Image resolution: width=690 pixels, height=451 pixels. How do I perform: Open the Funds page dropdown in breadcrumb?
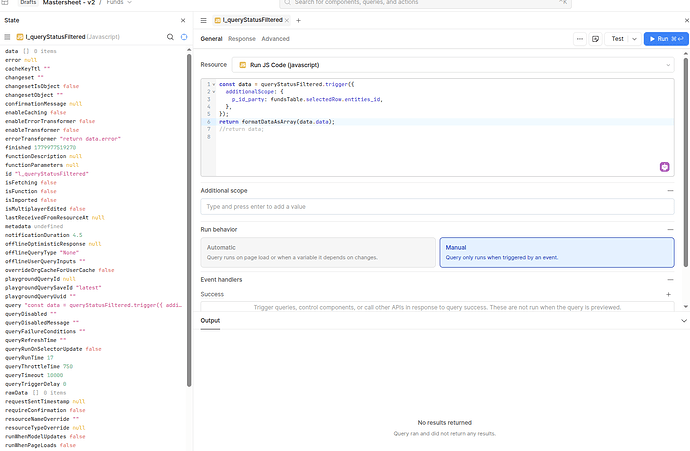(119, 3)
